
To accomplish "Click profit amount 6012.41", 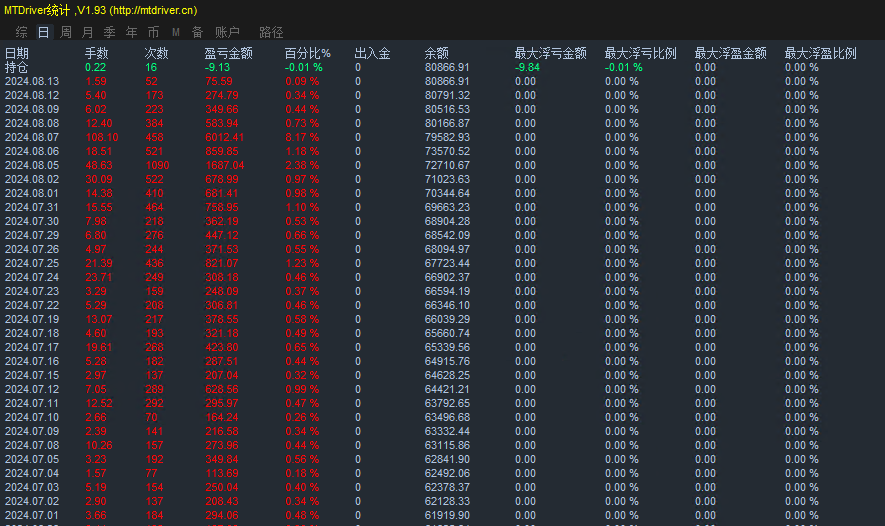I will 225,137.
